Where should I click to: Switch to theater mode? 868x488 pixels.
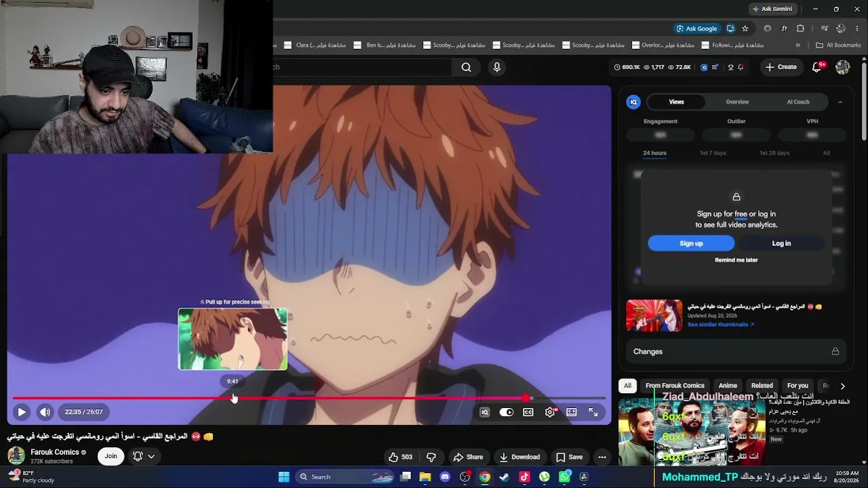coord(572,412)
